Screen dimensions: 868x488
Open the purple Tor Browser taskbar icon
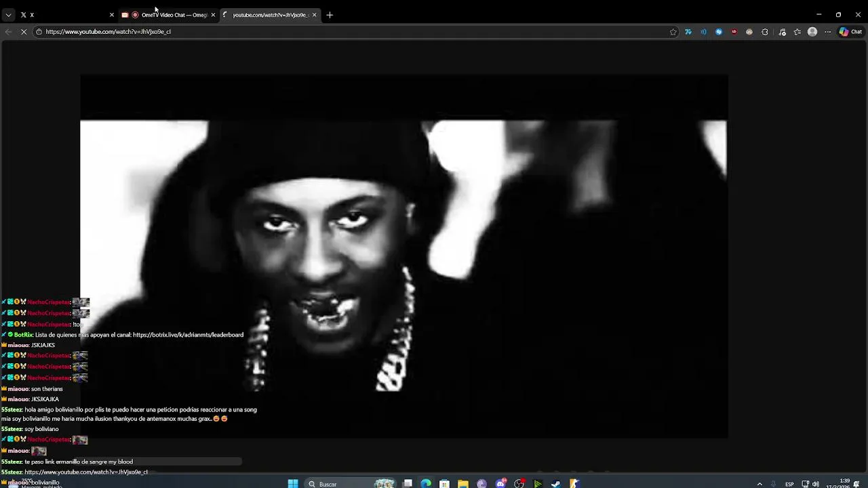point(481,484)
